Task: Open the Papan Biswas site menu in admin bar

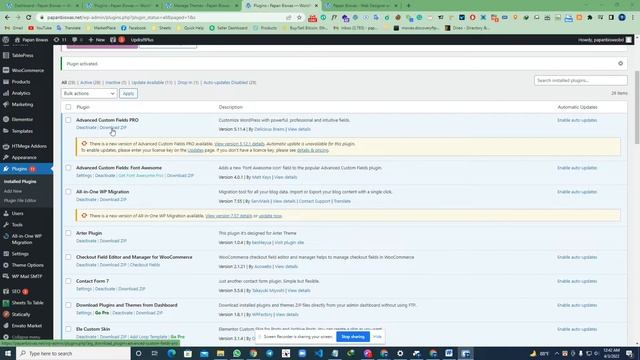Action: [31, 40]
